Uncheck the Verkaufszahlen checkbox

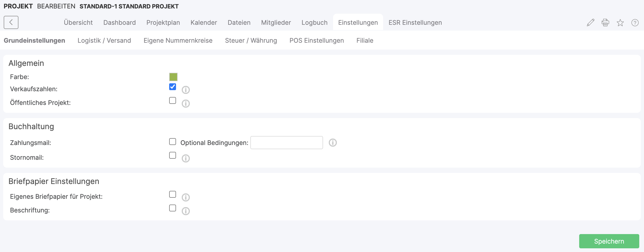(173, 87)
